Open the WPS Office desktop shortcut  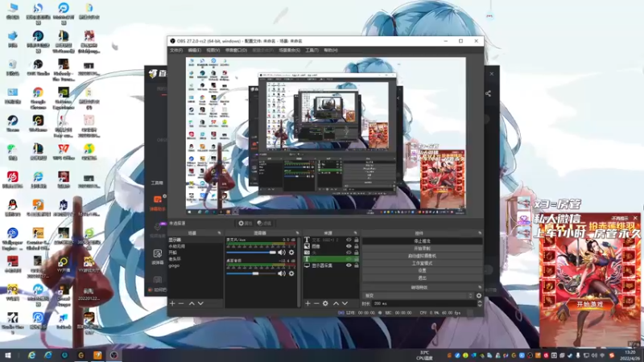pos(64,152)
